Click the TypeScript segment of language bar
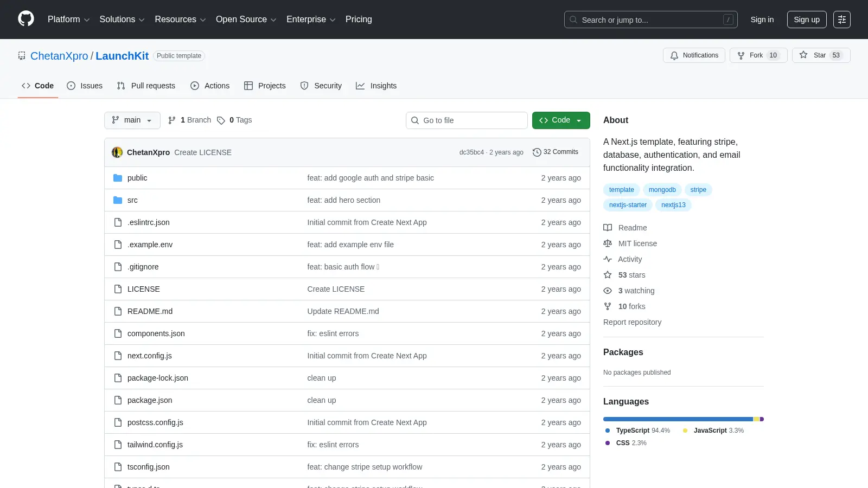 [678, 419]
